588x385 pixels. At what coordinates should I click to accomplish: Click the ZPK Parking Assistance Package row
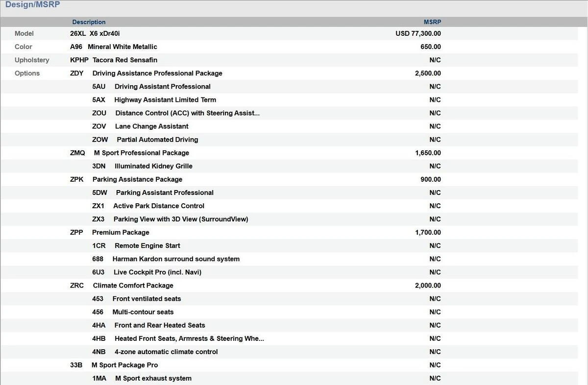tap(137, 179)
